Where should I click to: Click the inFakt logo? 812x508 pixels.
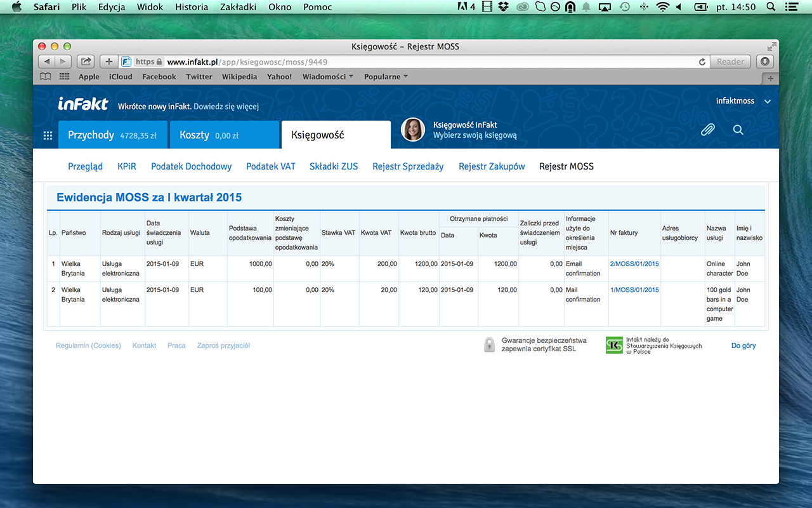(83, 104)
